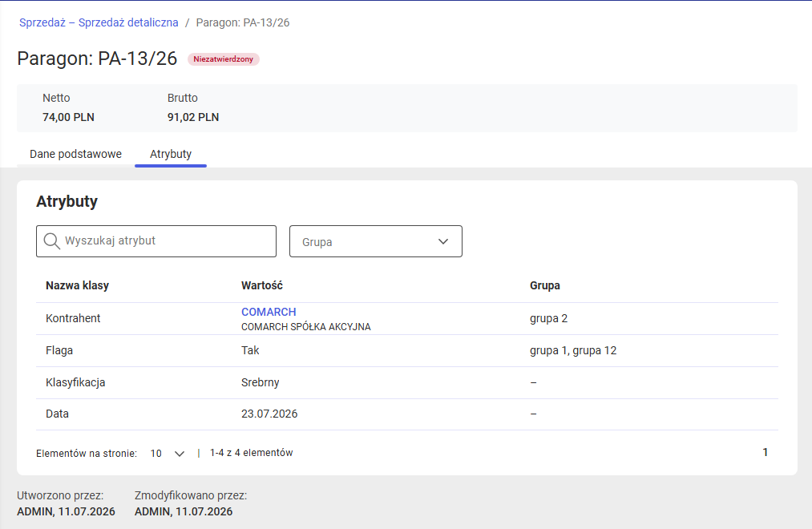Select the Klasyfikacja row with Srebrny value
812x529 pixels.
tap(407, 383)
